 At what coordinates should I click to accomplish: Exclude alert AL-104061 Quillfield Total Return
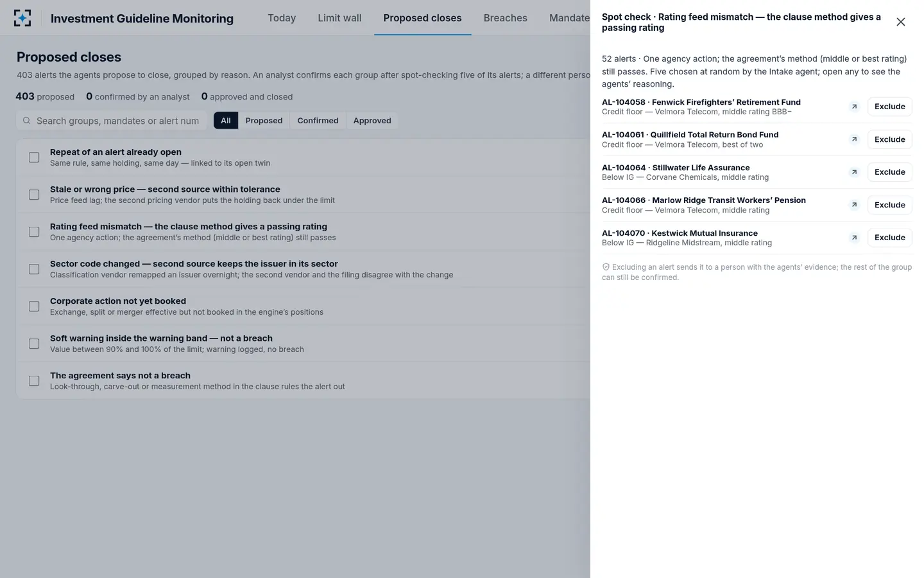(x=889, y=139)
